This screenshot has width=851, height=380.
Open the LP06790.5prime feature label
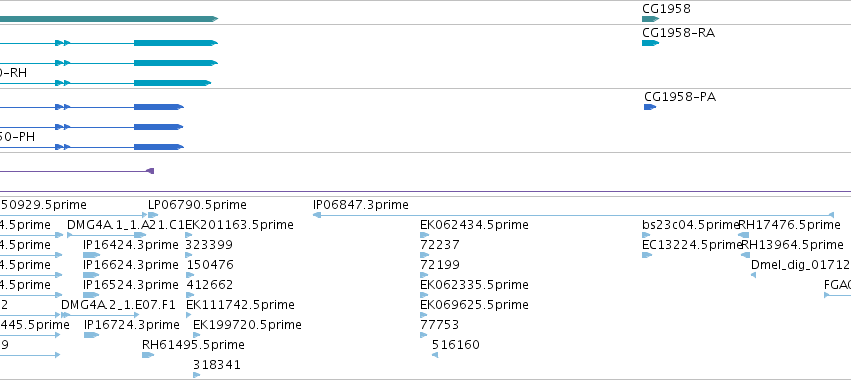[x=197, y=205]
